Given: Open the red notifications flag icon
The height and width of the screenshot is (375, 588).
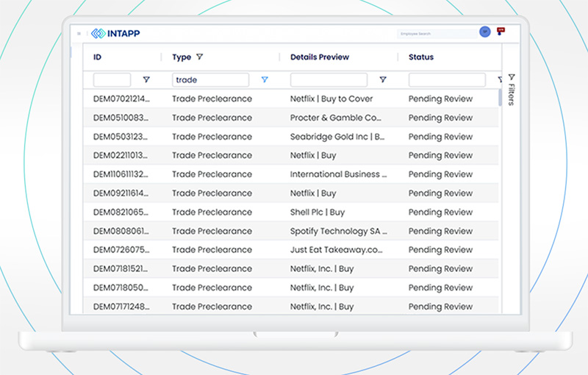Looking at the screenshot, I should (x=501, y=32).
